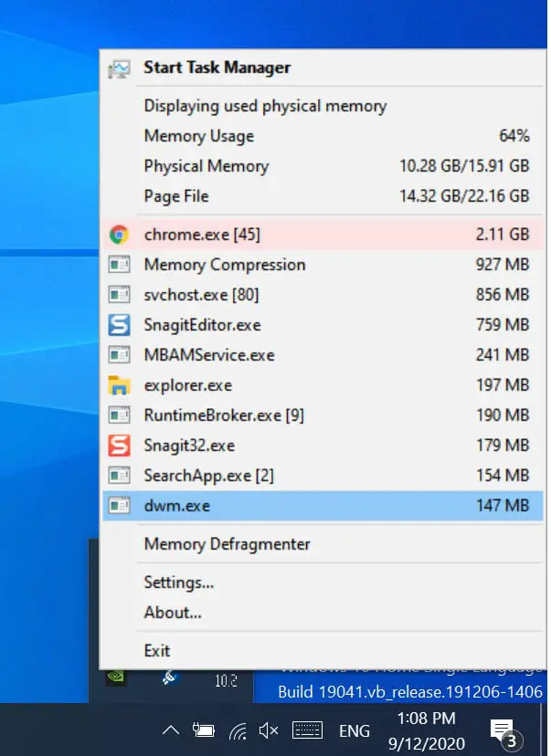Select the explorer.exe entry

323,385
